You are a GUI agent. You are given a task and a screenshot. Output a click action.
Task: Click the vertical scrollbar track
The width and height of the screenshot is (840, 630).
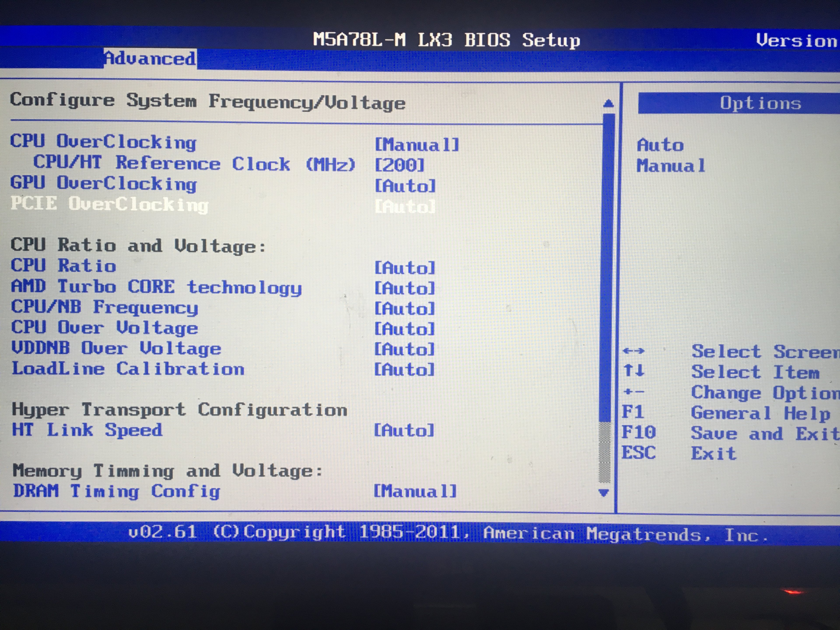pyautogui.click(x=605, y=452)
